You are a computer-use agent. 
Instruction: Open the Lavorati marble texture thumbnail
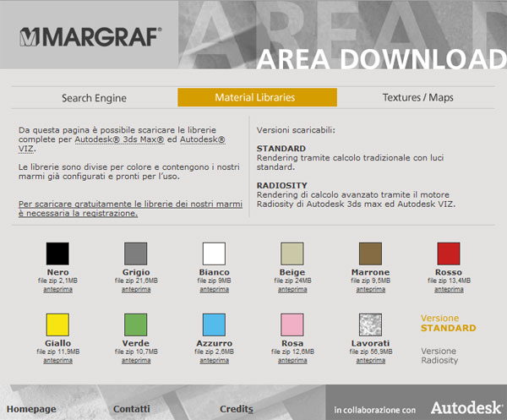click(370, 325)
